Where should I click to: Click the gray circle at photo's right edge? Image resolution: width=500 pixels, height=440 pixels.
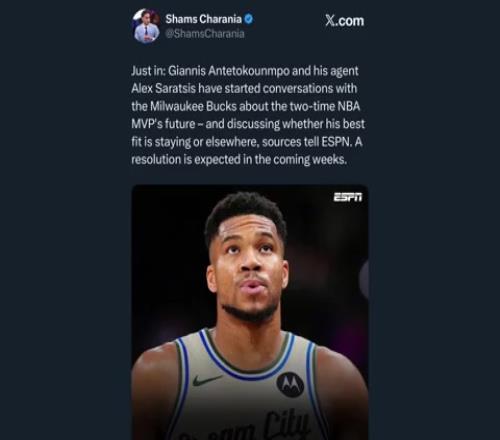click(364, 279)
